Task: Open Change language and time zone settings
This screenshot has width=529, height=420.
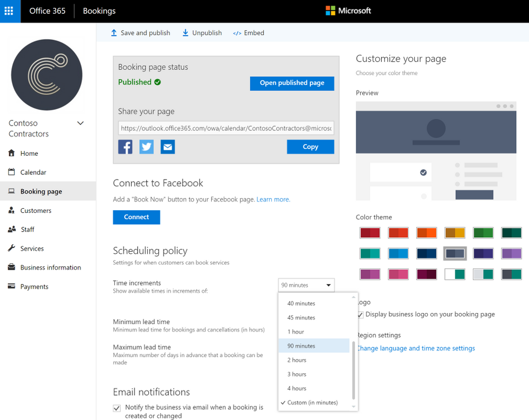Action: (416, 348)
